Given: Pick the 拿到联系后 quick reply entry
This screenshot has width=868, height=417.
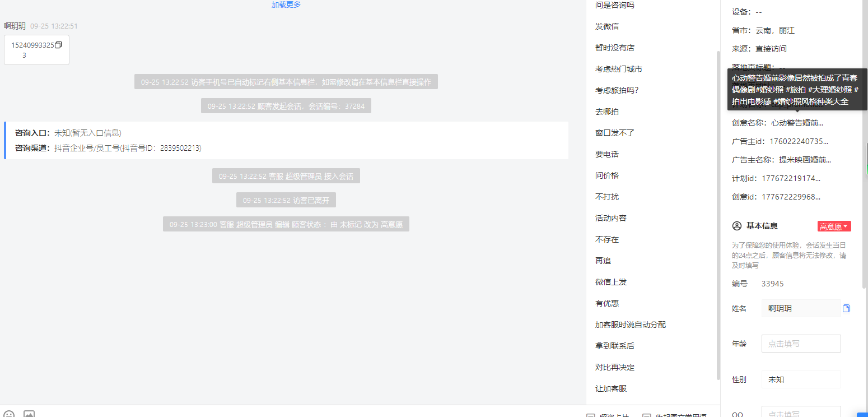Looking at the screenshot, I should [615, 346].
